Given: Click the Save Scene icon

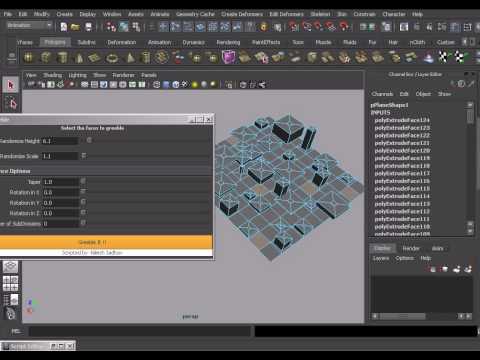Looking at the screenshot, I should tap(88, 27).
